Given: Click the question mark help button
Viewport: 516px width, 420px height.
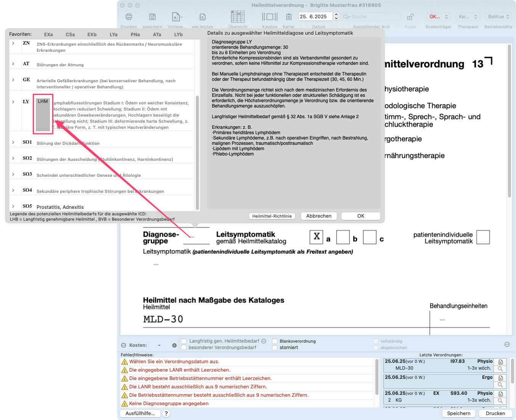Looking at the screenshot, I should [166, 414].
